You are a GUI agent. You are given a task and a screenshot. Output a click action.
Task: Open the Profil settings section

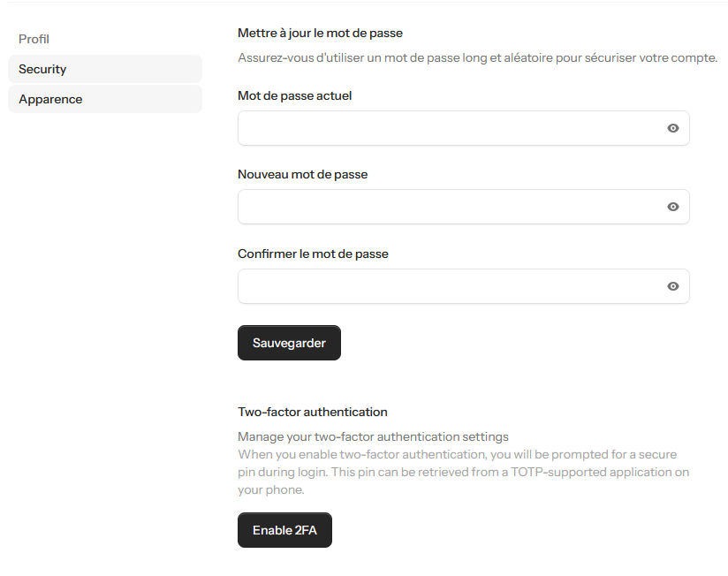click(x=34, y=39)
